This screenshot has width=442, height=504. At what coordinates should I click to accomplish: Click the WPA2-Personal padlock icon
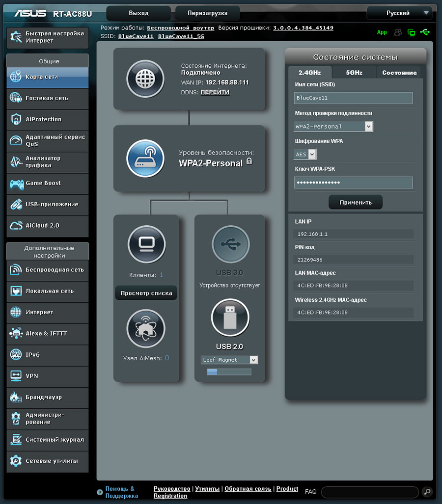[249, 161]
